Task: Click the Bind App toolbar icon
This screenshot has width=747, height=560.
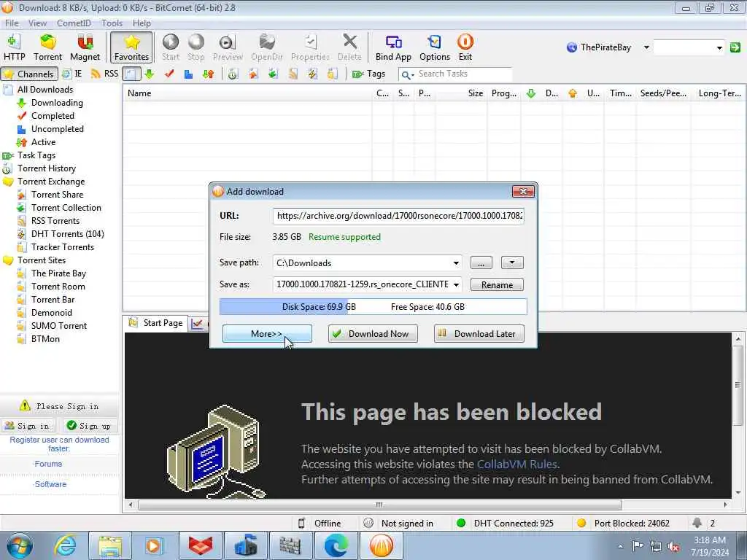Action: coord(393,47)
